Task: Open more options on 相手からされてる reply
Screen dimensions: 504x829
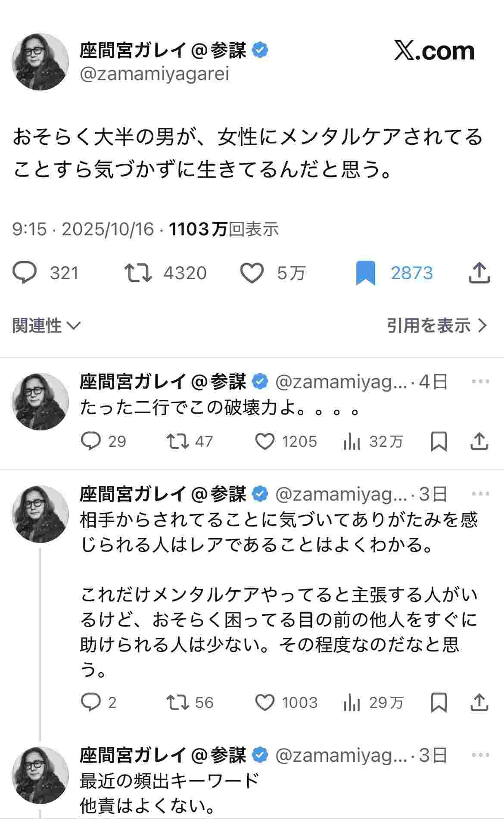Action: (480, 494)
